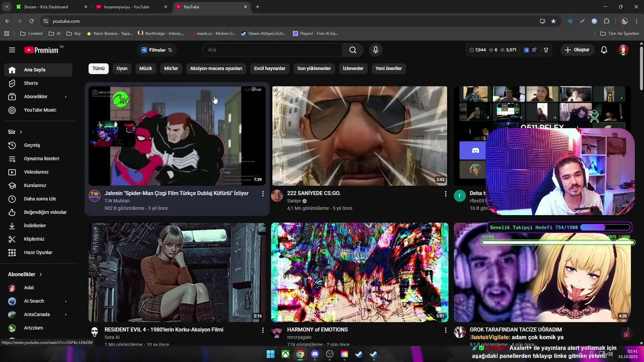Click the Windows Start button
The width and height of the screenshot is (644, 362).
point(270,354)
